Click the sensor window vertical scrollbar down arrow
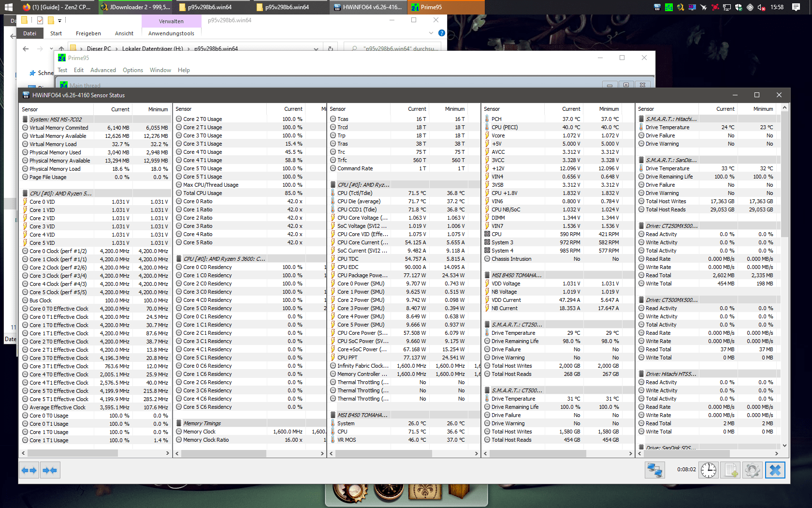The height and width of the screenshot is (508, 812). (785, 446)
